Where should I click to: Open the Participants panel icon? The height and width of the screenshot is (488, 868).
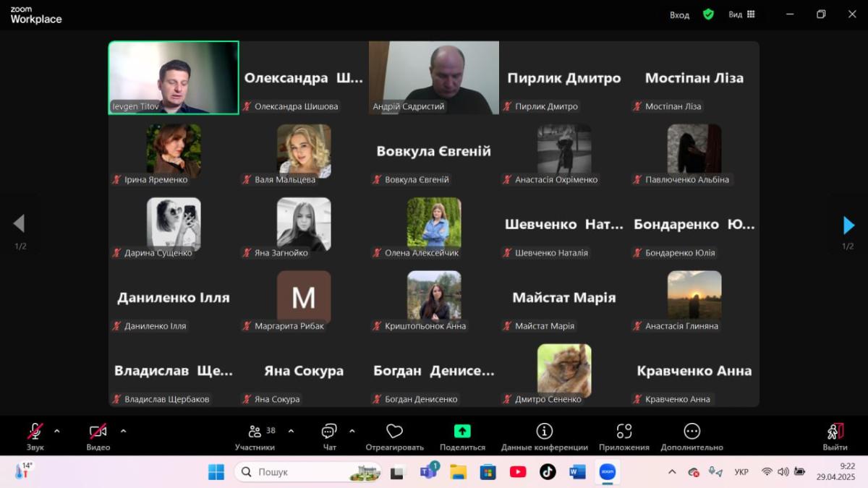pos(255,432)
